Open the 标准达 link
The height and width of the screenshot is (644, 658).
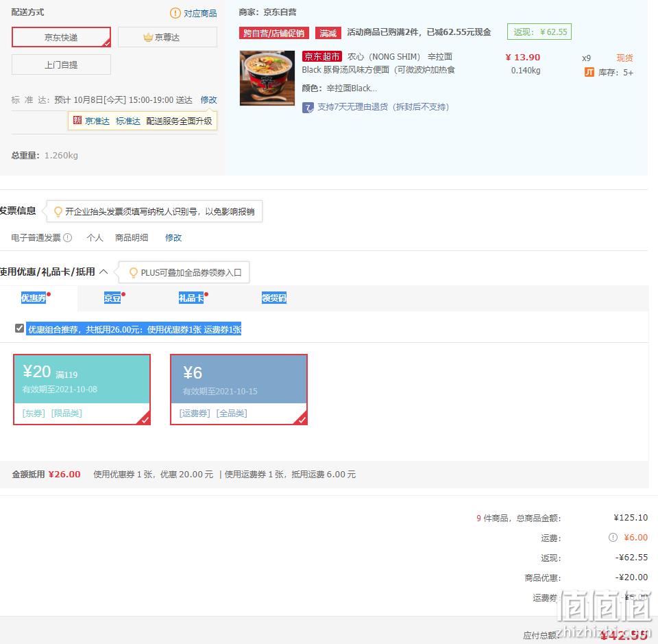(x=128, y=121)
